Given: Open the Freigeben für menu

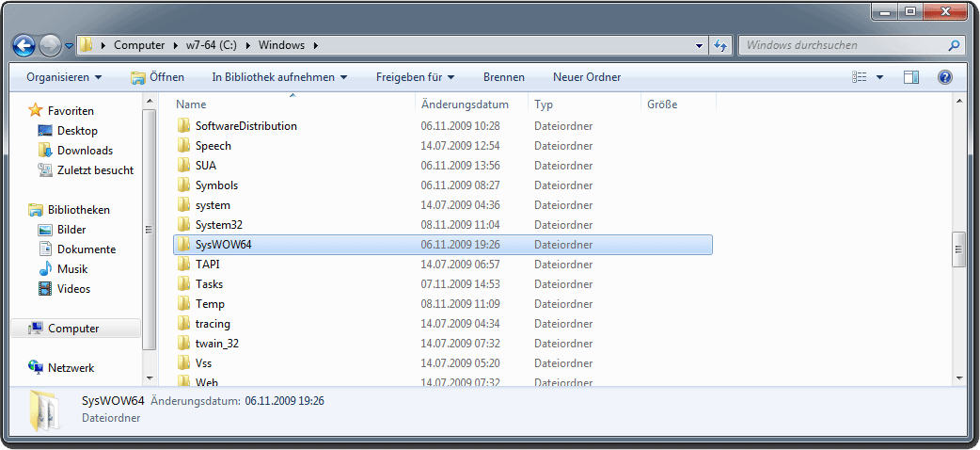Looking at the screenshot, I should (x=415, y=77).
